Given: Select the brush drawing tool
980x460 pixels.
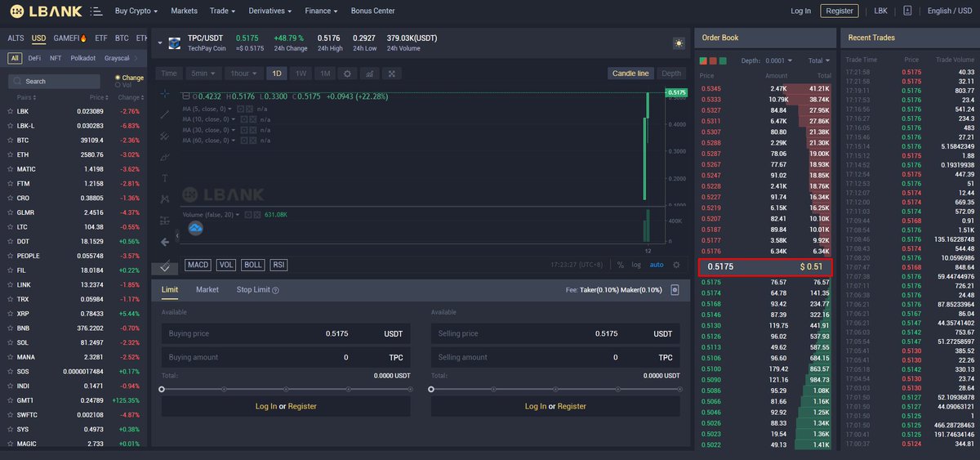Looking at the screenshot, I should pos(165,157).
